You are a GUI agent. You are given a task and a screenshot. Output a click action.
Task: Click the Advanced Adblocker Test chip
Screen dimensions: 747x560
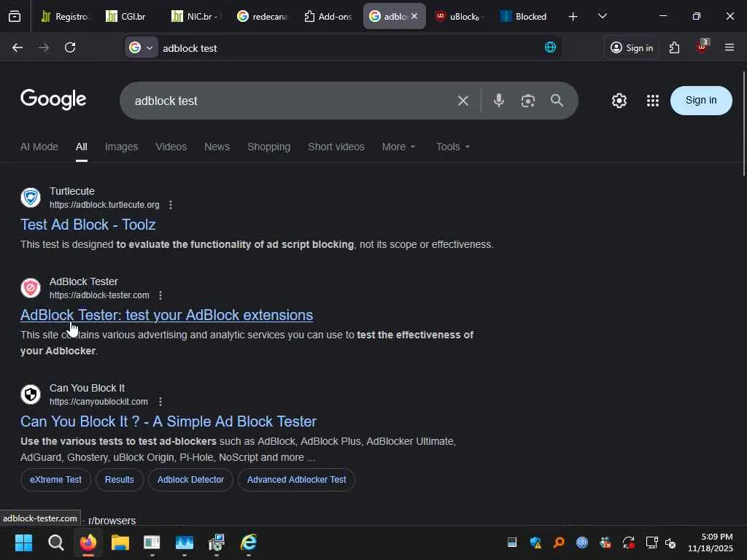tap(296, 480)
